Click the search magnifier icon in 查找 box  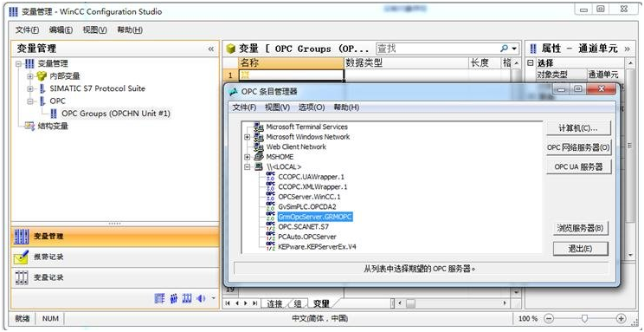pos(504,49)
